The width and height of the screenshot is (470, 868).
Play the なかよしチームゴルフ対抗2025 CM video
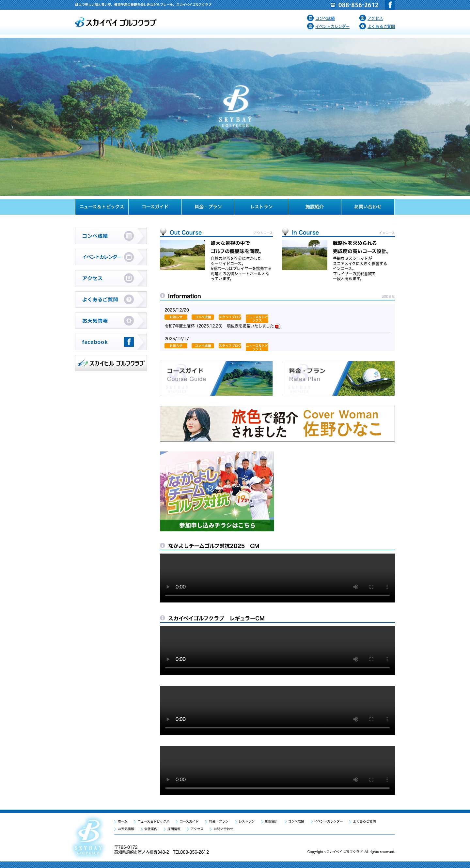168,586
